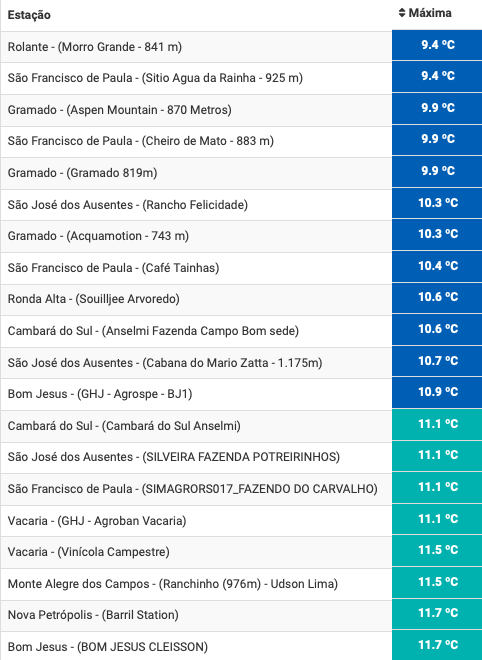Click the 9.4 °C cell for Sitio Agua da Rainha
This screenshot has height=660, width=482.
click(x=437, y=77)
